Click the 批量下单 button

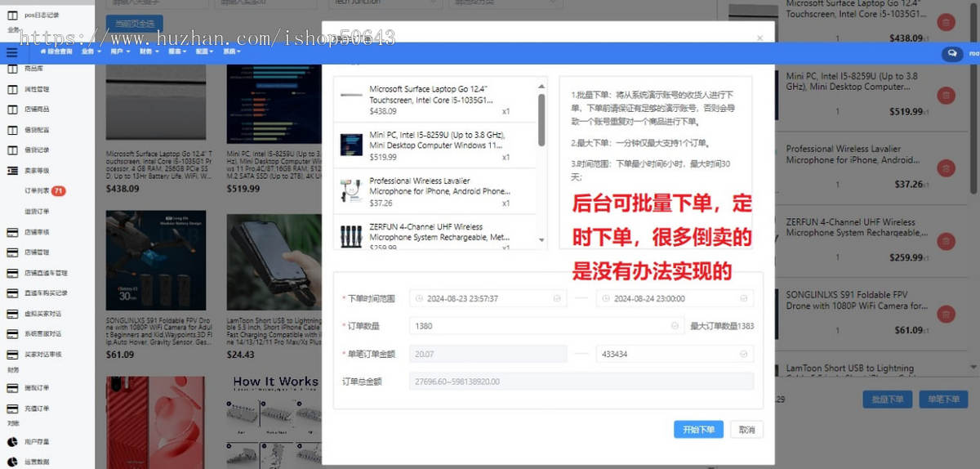(x=888, y=400)
